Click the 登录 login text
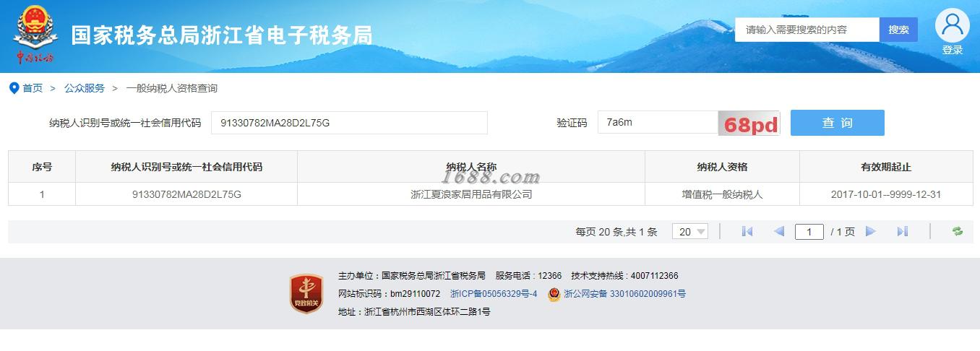980x351 pixels. [x=953, y=50]
